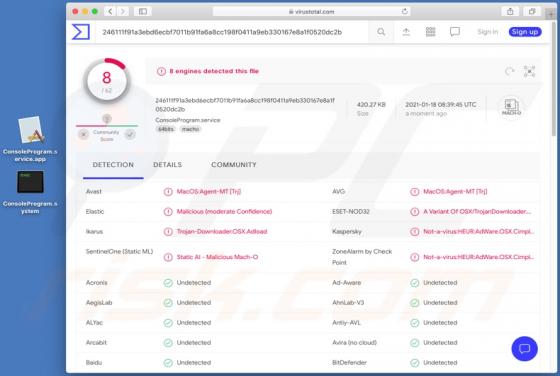Click the Arcabit engine name
The image size is (560, 376).
[96, 342]
